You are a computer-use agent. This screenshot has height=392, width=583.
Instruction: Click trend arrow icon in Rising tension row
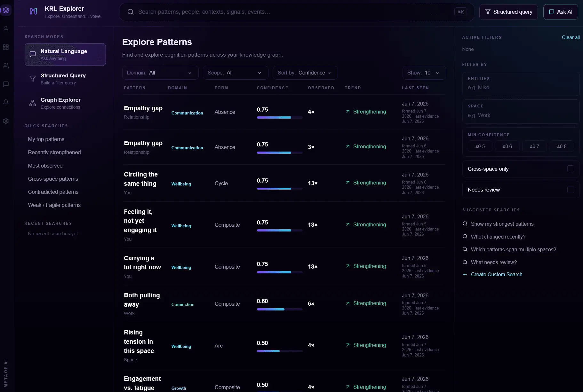(347, 345)
